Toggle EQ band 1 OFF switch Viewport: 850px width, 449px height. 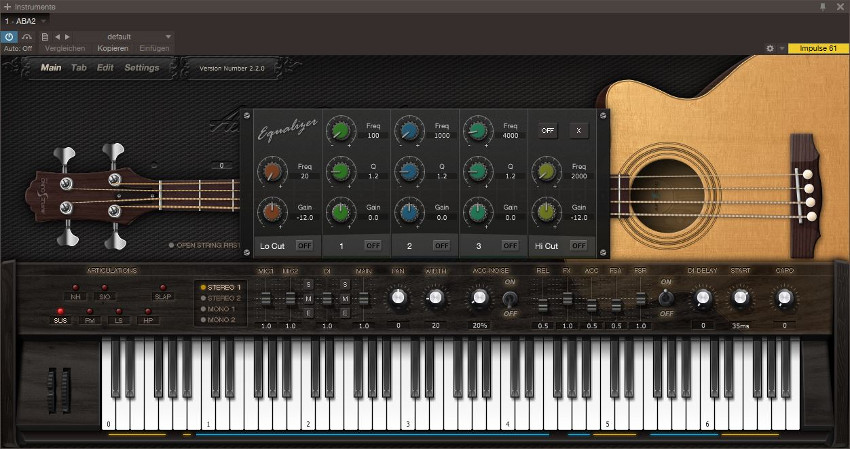[x=373, y=246]
